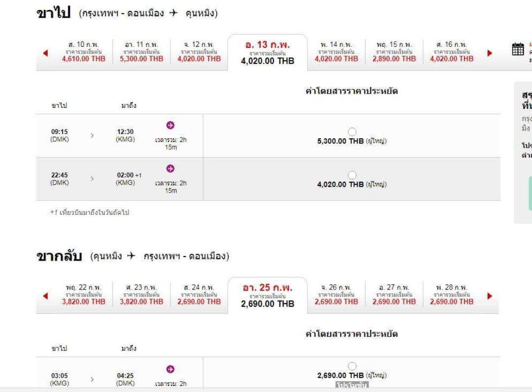Select the 5,300.00 THB fare radio button
The width and height of the screenshot is (532, 392).
[x=352, y=131]
